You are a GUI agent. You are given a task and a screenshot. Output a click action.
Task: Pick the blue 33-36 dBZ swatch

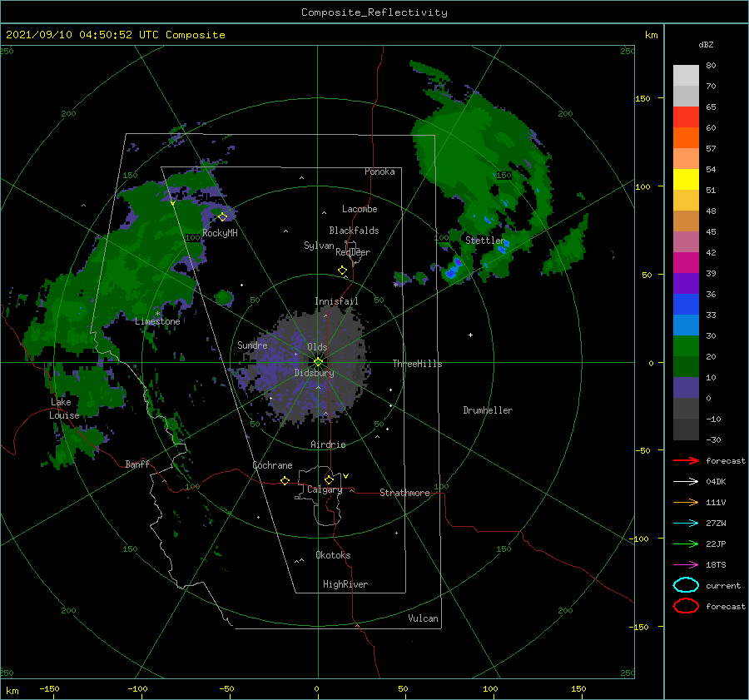[686, 305]
